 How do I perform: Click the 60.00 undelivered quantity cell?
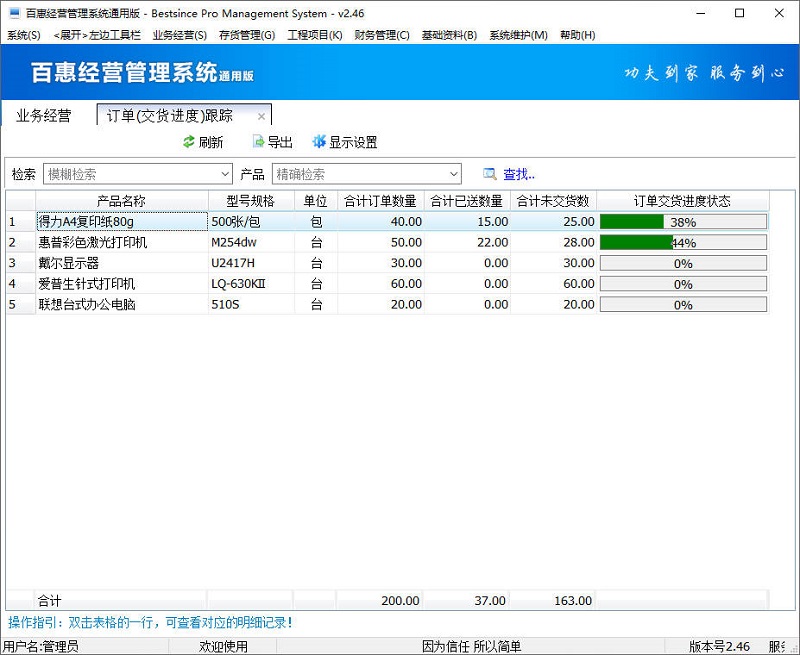coord(553,284)
